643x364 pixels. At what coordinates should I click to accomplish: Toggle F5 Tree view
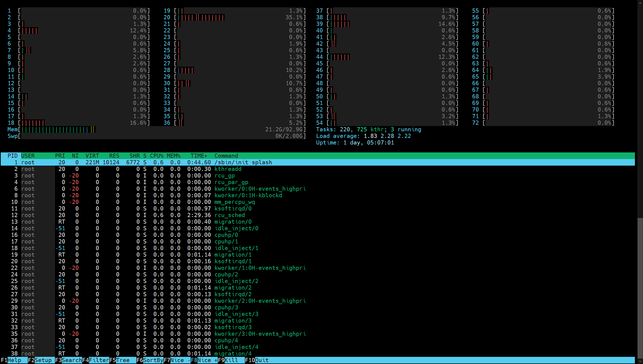point(122,360)
